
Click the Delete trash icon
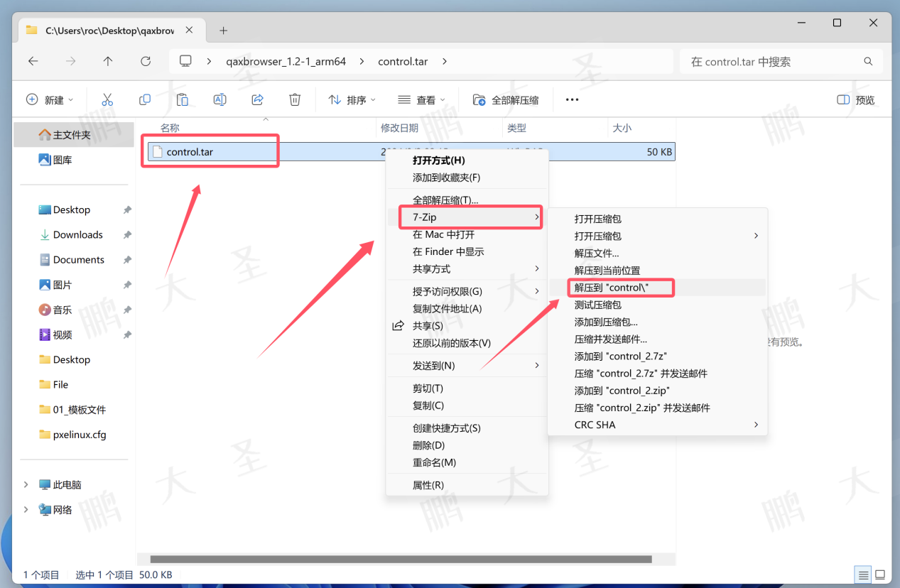[x=295, y=100]
